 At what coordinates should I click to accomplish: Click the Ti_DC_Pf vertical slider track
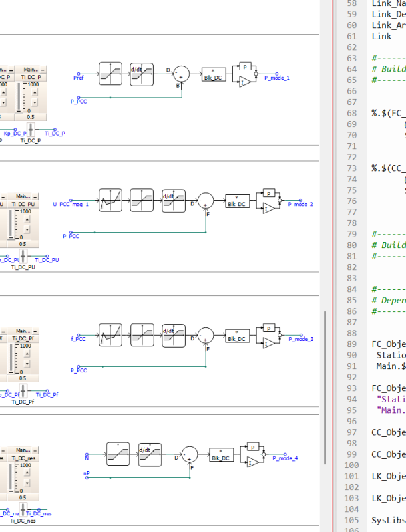11,359
